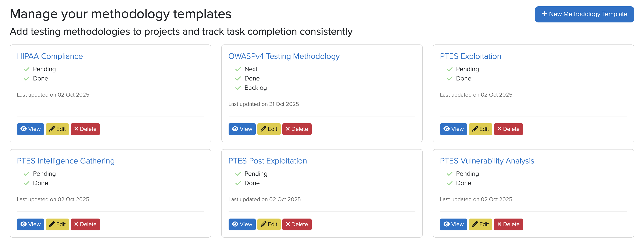Delete the OWASPv4 Testing Methodology template
Screen dimensions: 644x252
pyautogui.click(x=297, y=129)
